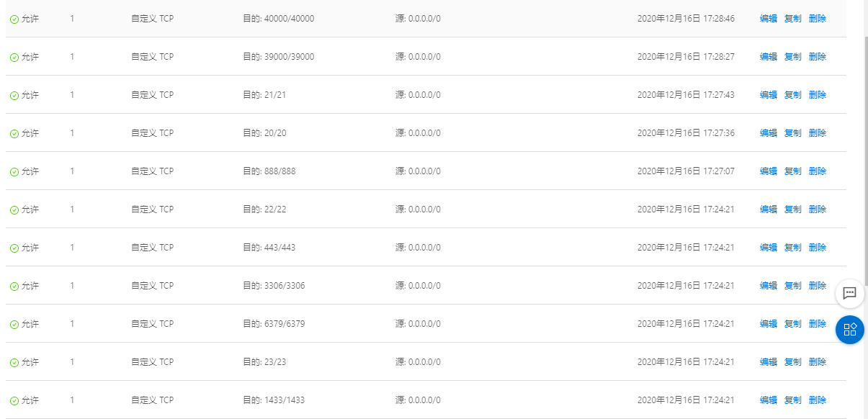Copy the 39000/39000 port rule

click(792, 57)
